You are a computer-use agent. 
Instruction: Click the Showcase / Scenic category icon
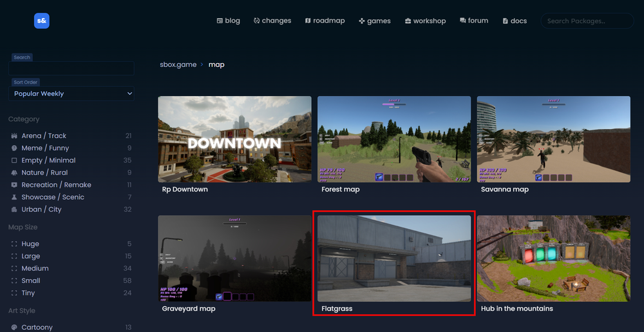coord(14,197)
